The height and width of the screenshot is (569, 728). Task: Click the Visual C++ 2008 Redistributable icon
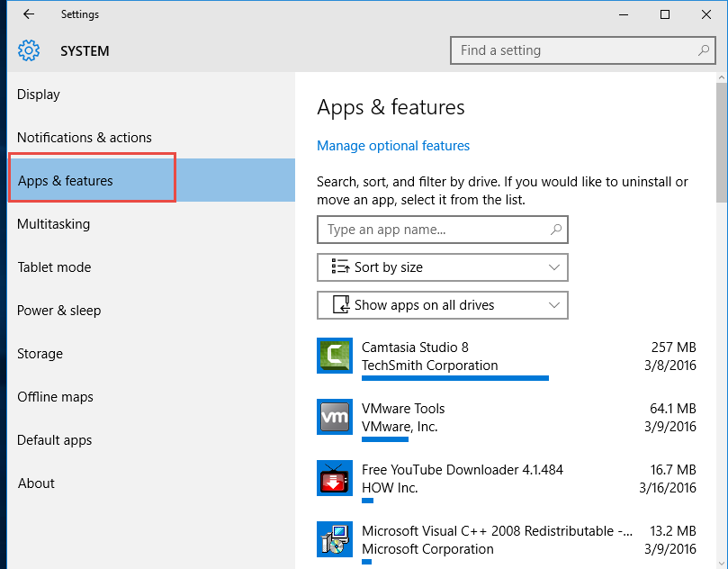[x=335, y=539]
